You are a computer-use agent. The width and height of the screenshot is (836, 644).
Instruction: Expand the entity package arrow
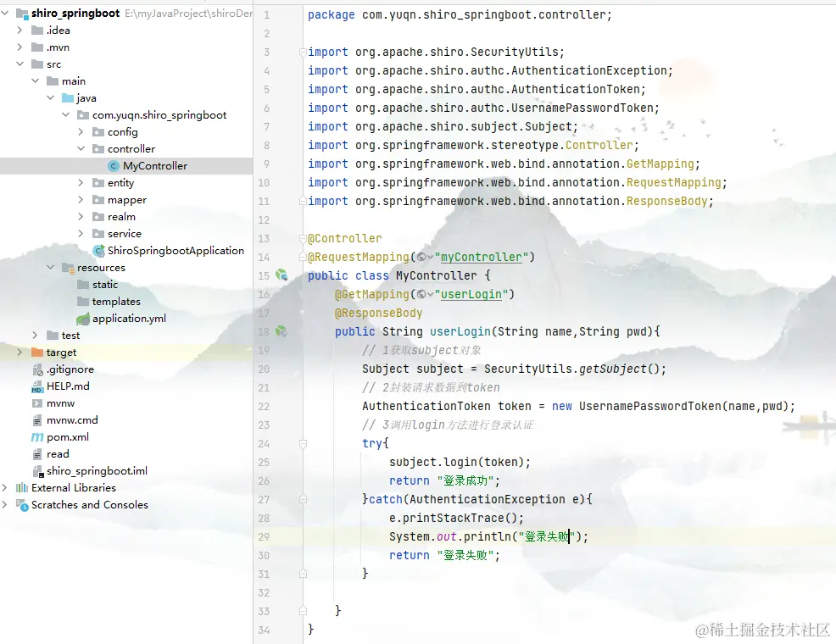point(81,183)
